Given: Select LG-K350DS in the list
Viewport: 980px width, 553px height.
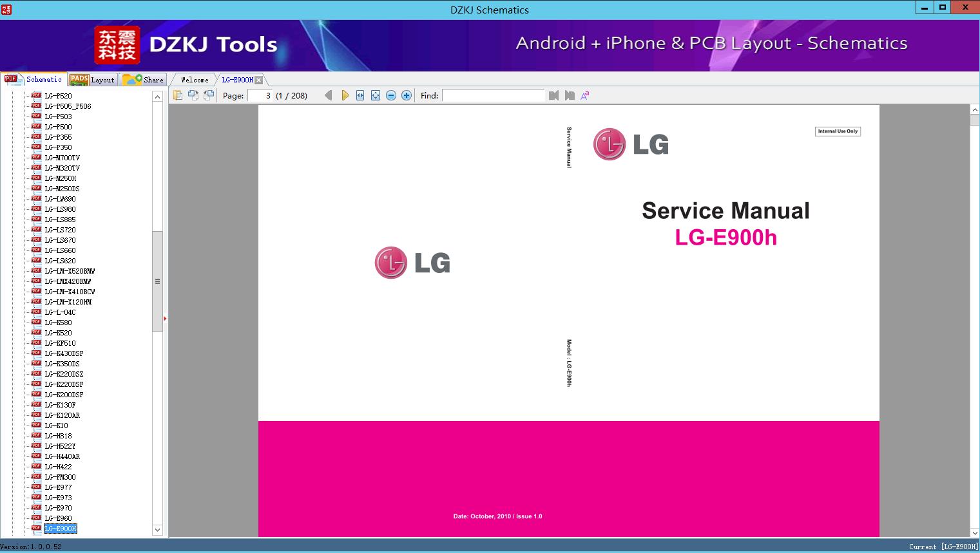Looking at the screenshot, I should coord(62,364).
